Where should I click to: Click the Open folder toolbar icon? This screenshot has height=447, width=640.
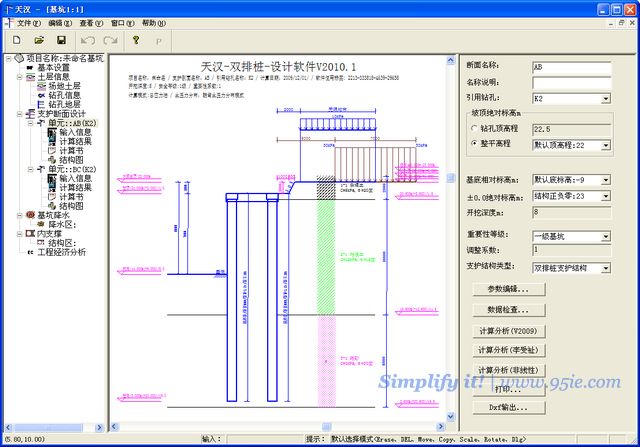point(39,40)
